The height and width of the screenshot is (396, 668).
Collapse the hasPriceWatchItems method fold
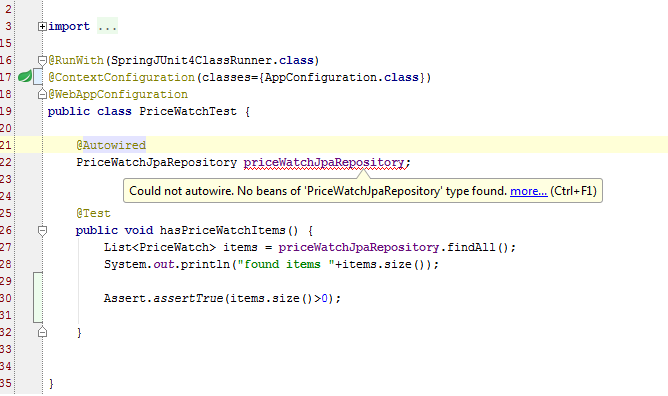(x=42, y=231)
